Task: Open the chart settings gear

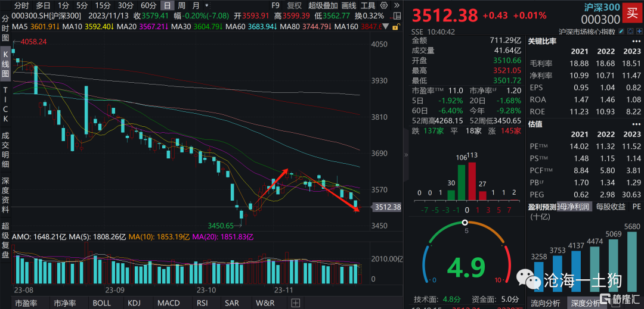Action: tap(383, 6)
